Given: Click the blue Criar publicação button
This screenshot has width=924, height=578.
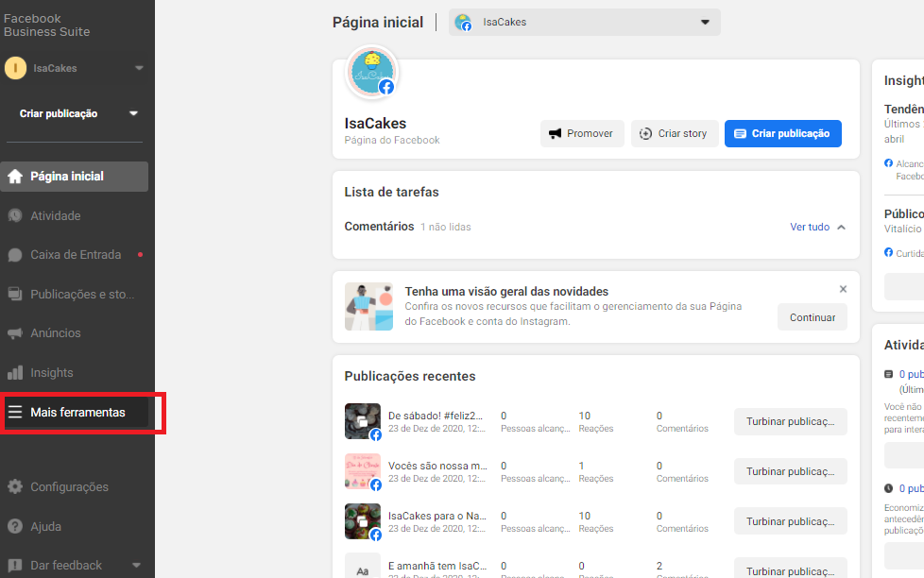Looking at the screenshot, I should pyautogui.click(x=782, y=134).
